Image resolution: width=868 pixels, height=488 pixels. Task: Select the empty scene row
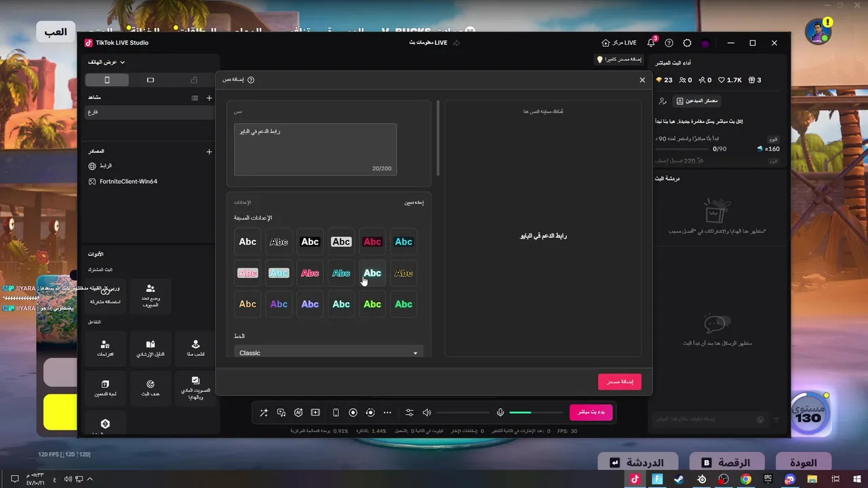pyautogui.click(x=149, y=113)
